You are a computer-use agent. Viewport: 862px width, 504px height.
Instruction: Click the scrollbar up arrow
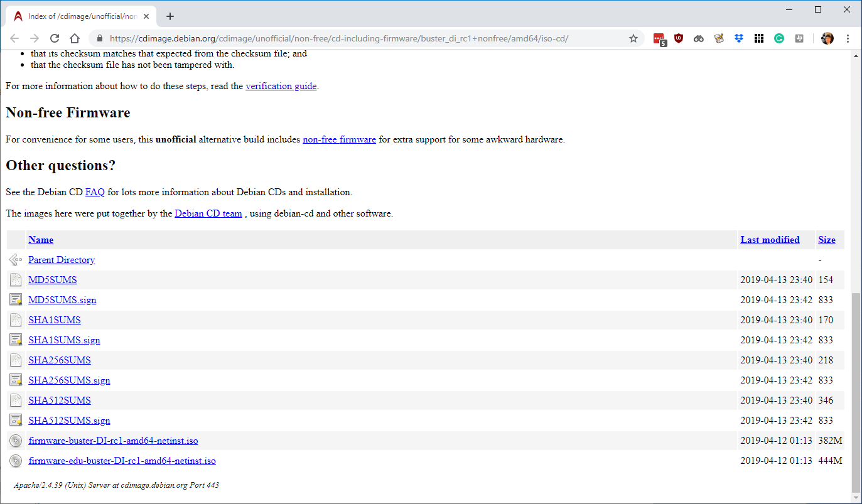tap(856, 55)
